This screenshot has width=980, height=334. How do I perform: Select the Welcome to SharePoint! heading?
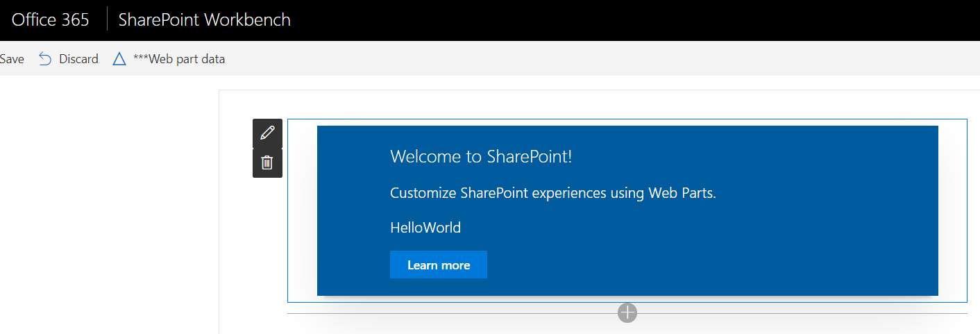[x=481, y=156]
